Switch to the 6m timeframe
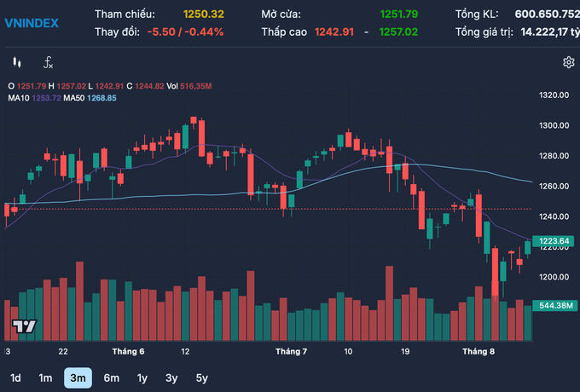 (111, 378)
